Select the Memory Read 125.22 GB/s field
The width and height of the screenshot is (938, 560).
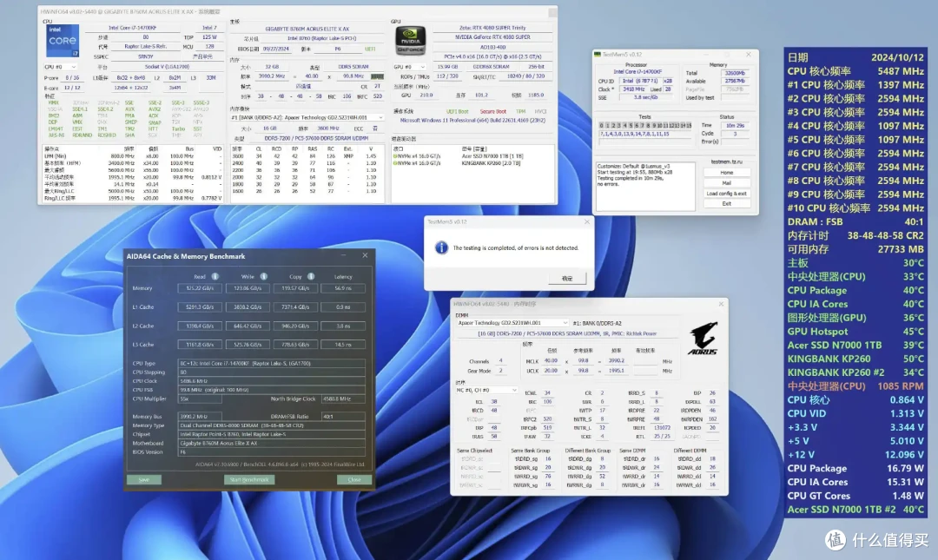coord(200,288)
